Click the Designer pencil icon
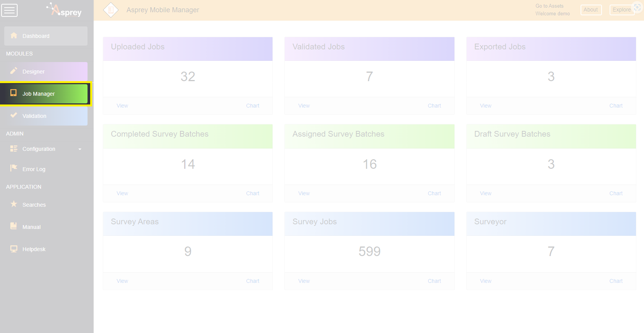The image size is (644, 333). [14, 71]
